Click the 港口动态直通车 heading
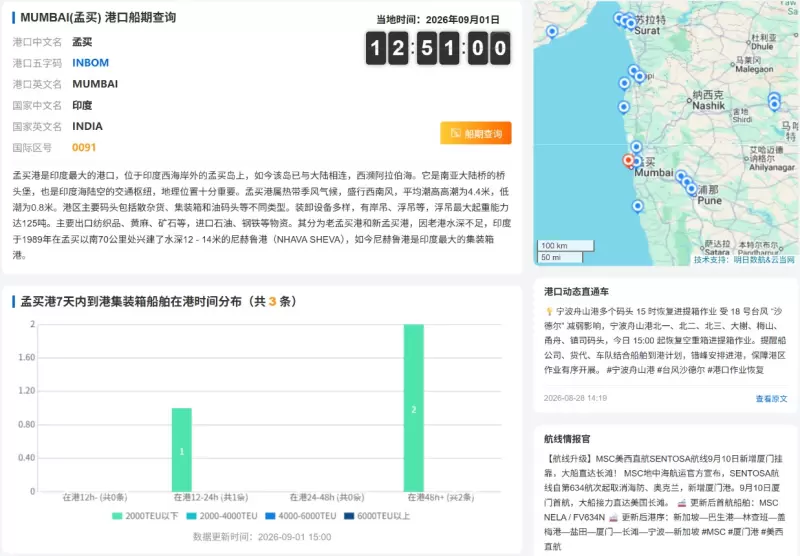Screen dimensions: 800x556 [576, 292]
